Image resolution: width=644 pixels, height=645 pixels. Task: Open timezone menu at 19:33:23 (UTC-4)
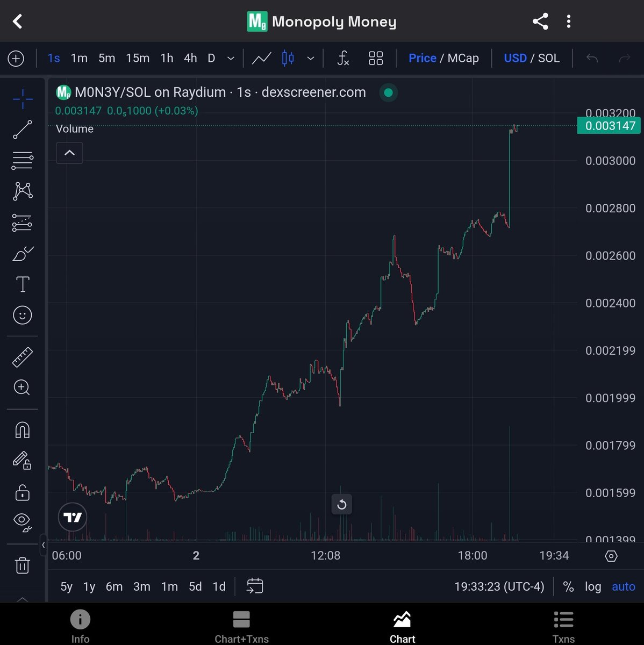[499, 586]
